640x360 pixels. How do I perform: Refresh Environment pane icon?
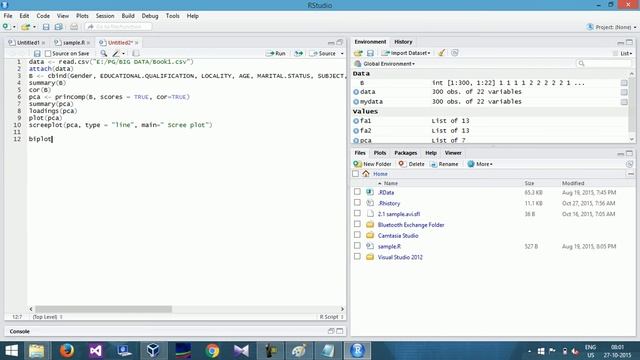point(455,53)
